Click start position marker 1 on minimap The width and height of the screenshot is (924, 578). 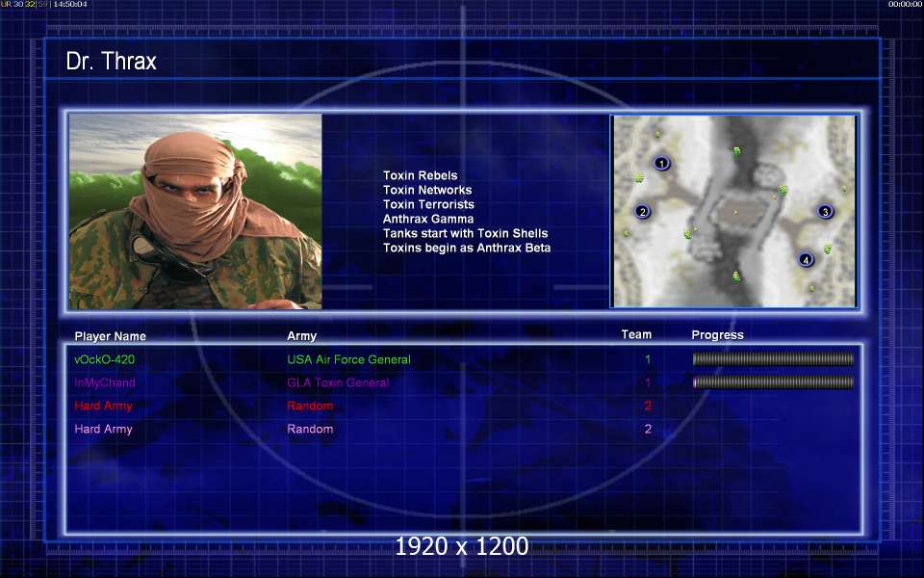click(662, 163)
